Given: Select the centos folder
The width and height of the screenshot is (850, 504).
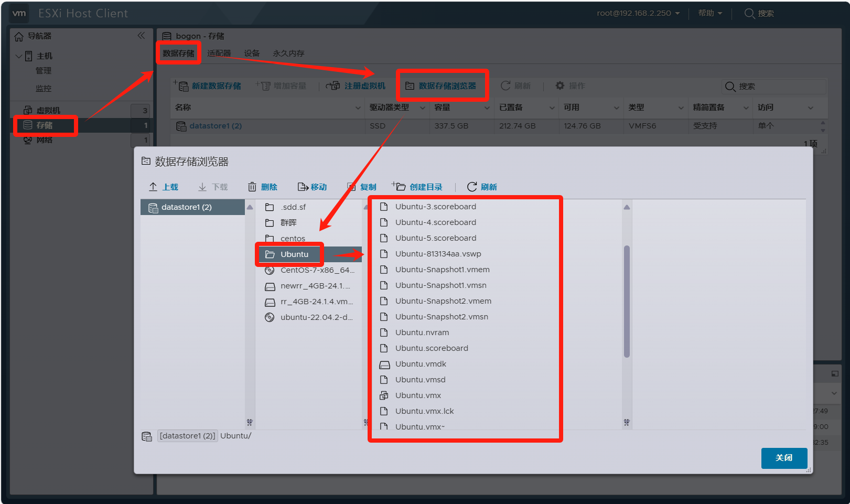Looking at the screenshot, I should point(292,239).
